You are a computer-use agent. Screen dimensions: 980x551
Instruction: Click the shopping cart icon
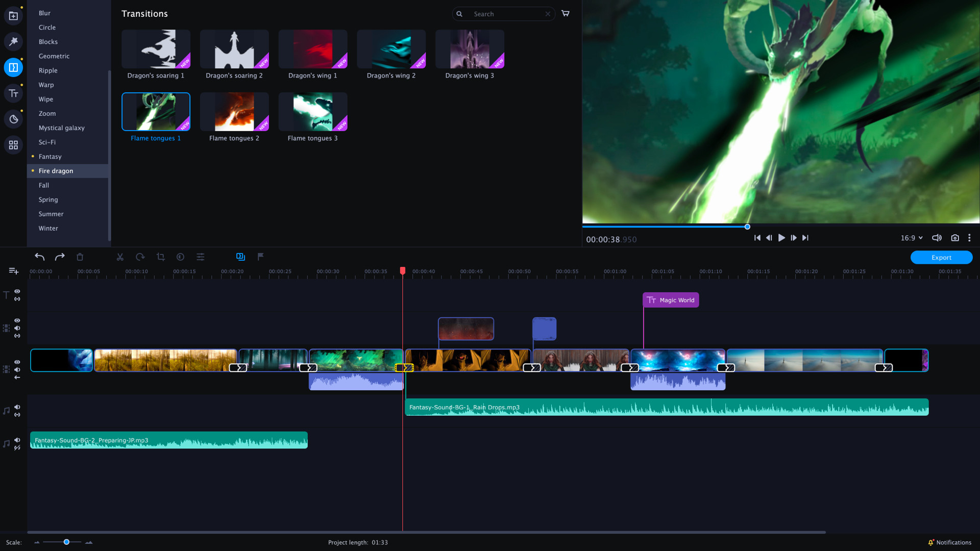566,13
